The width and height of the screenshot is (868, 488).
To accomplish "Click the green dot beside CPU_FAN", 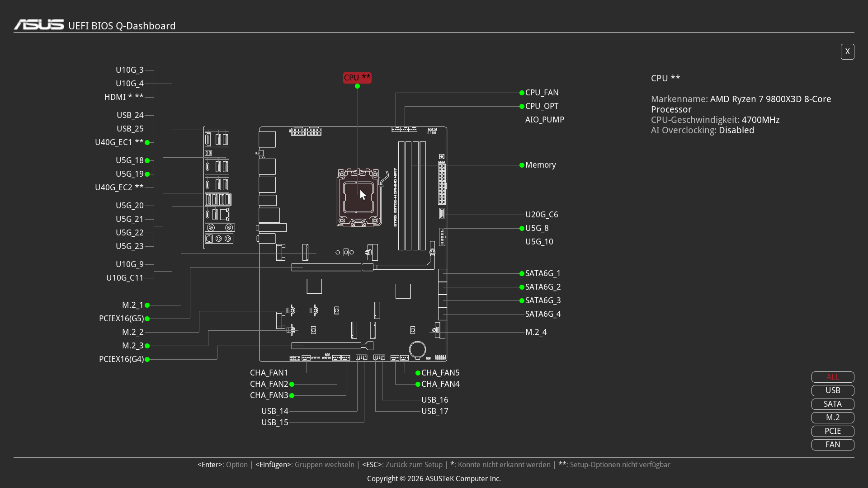I will (x=522, y=93).
